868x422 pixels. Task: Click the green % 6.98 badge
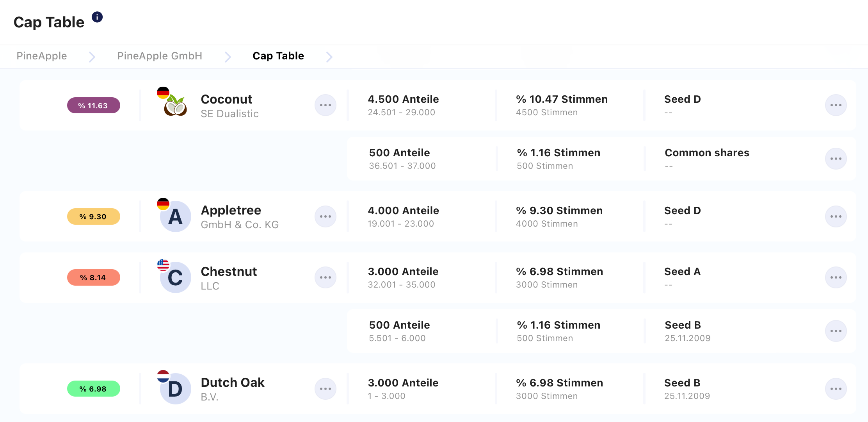click(x=94, y=389)
